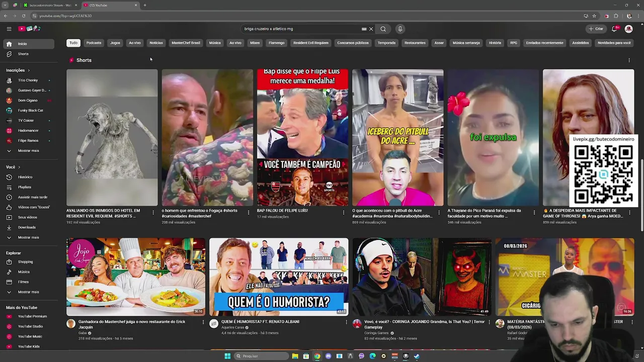644x362 pixels.
Task: Open YouTube Music link
Action: (x=29, y=336)
